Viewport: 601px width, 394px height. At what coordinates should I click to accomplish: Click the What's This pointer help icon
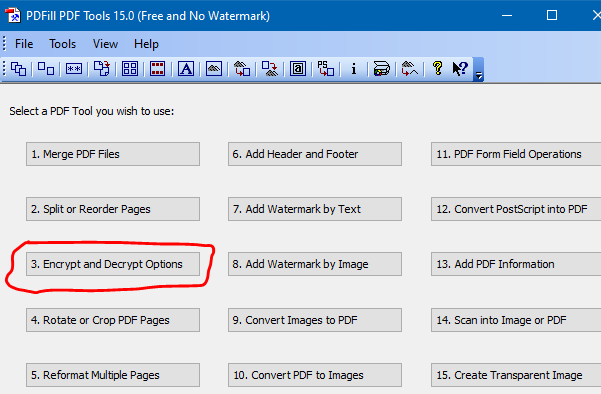460,69
